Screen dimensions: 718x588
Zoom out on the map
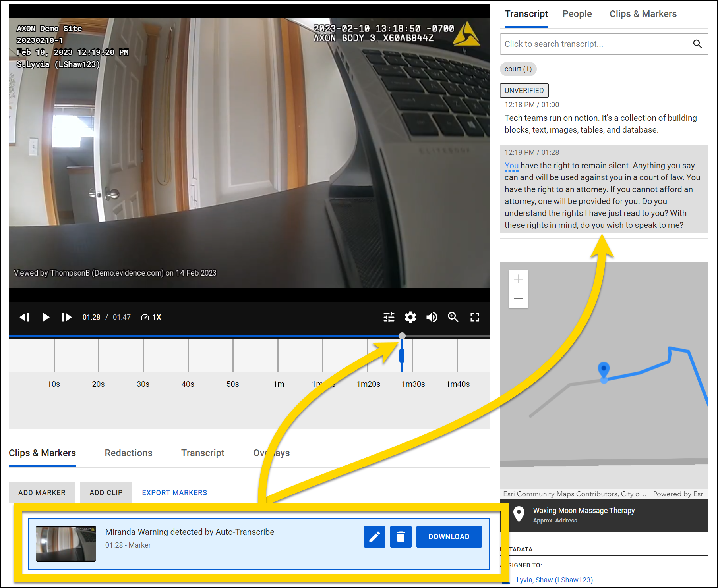tap(518, 299)
